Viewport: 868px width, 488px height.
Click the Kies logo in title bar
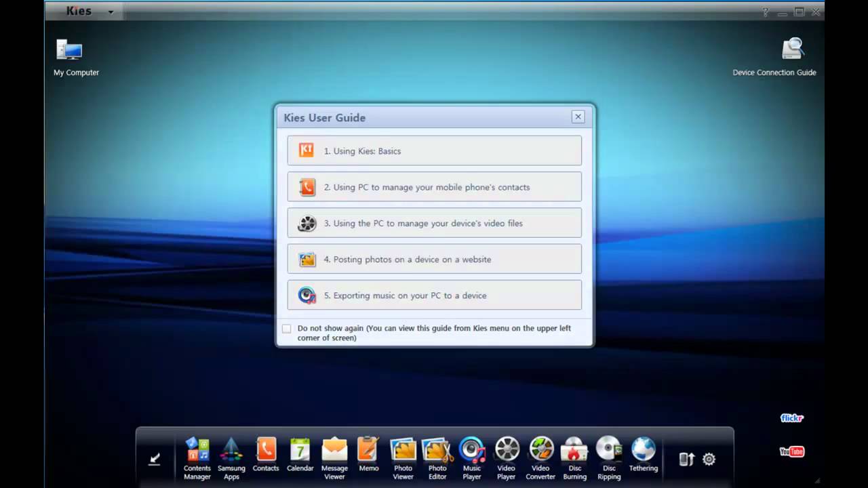(79, 12)
